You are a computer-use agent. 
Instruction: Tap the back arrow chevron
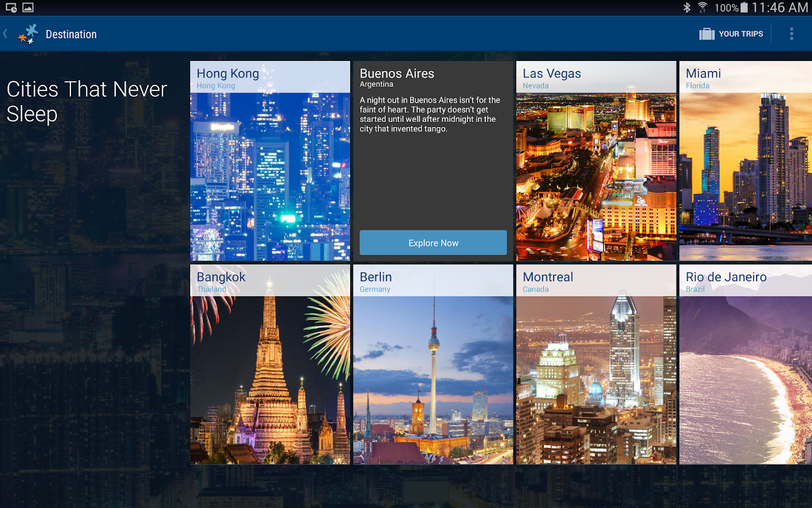pyautogui.click(x=5, y=34)
